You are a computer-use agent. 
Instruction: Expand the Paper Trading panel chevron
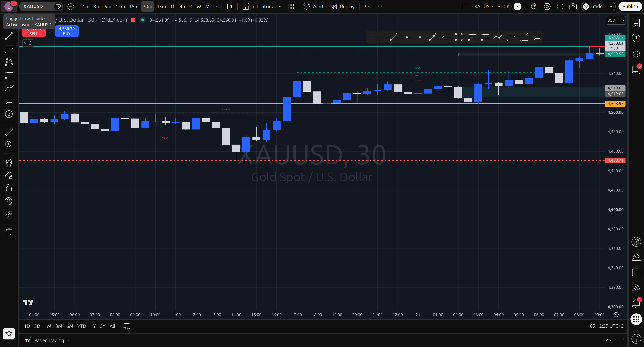pos(70,340)
